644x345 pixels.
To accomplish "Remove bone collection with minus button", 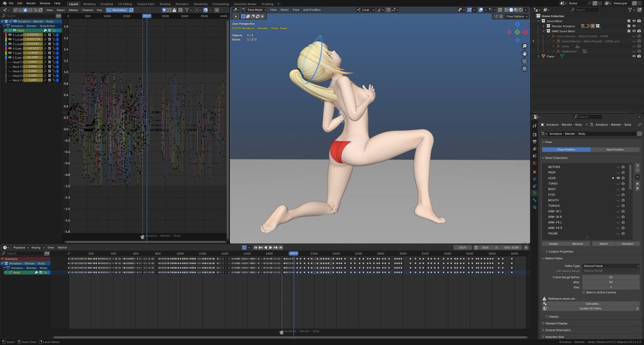I will click(638, 170).
